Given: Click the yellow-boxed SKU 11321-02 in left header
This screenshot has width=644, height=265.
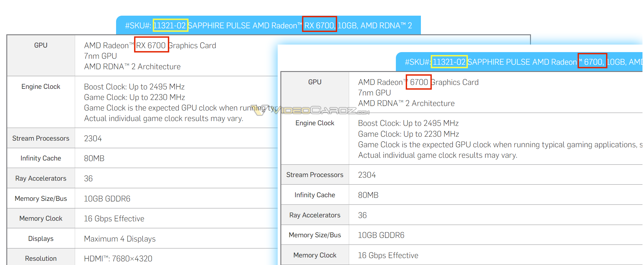Looking at the screenshot, I should pyautogui.click(x=170, y=25).
